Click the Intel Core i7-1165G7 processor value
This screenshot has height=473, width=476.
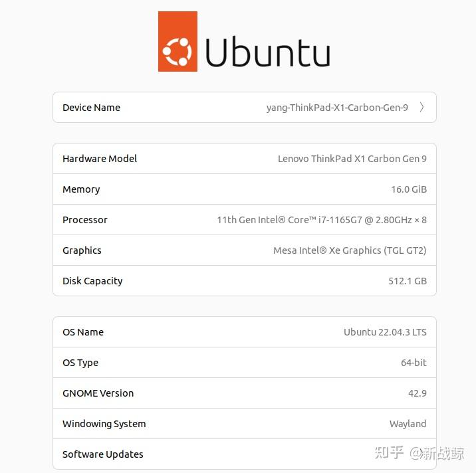click(321, 220)
